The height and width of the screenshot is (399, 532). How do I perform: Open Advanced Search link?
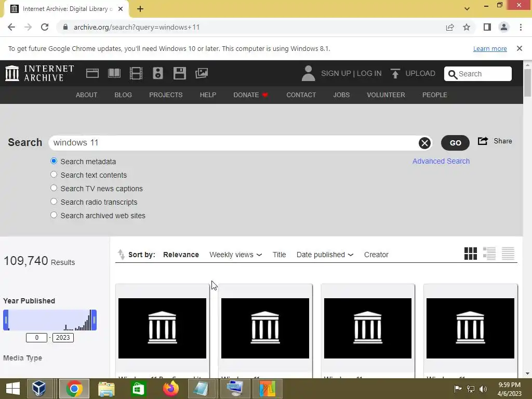click(x=441, y=161)
